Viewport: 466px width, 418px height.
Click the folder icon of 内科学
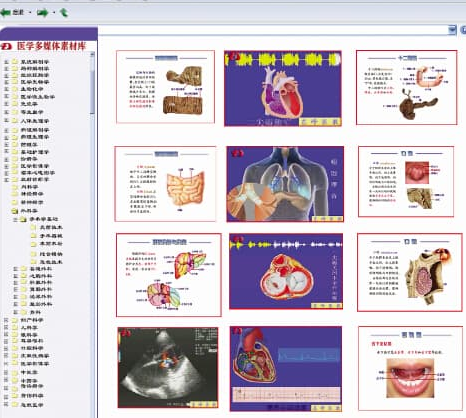click(15, 187)
